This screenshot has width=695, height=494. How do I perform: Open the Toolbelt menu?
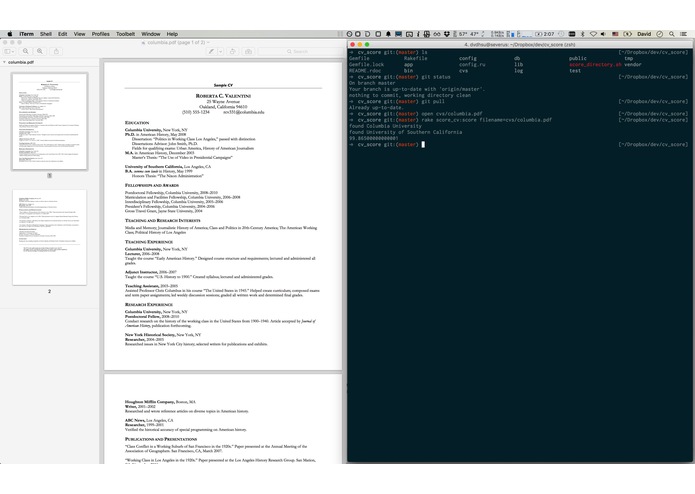(x=125, y=34)
